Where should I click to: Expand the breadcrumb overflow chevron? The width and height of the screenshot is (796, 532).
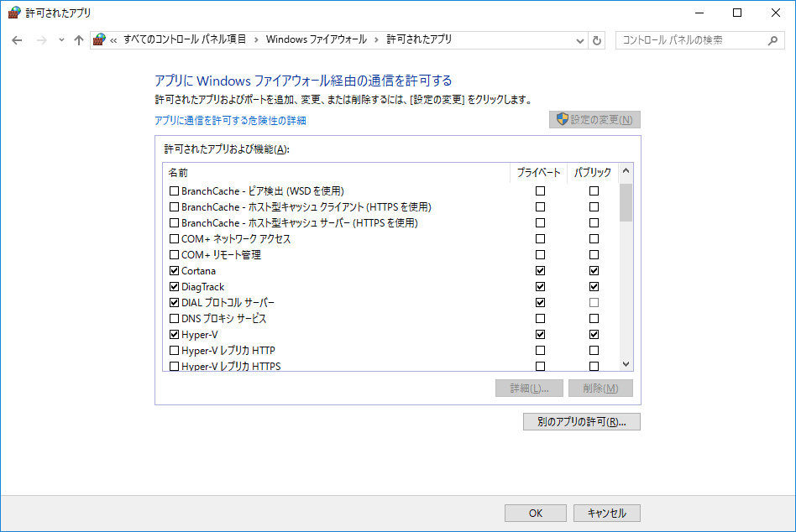coord(113,40)
